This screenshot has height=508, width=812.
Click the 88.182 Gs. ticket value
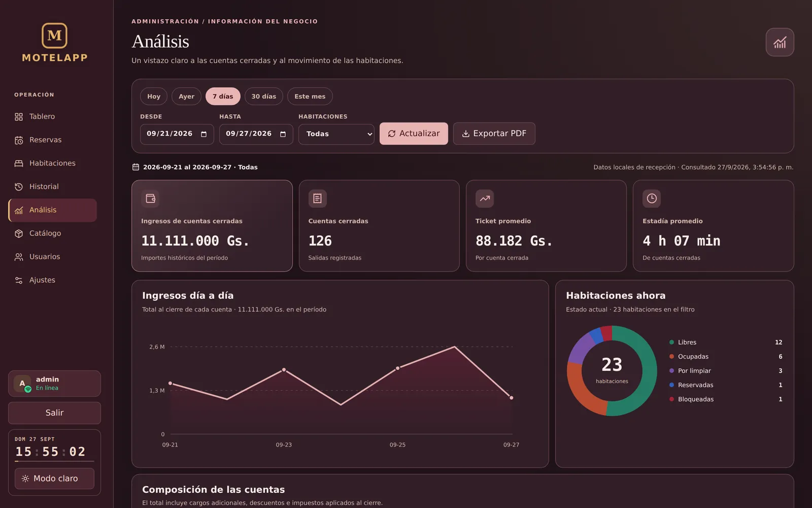pos(514,241)
